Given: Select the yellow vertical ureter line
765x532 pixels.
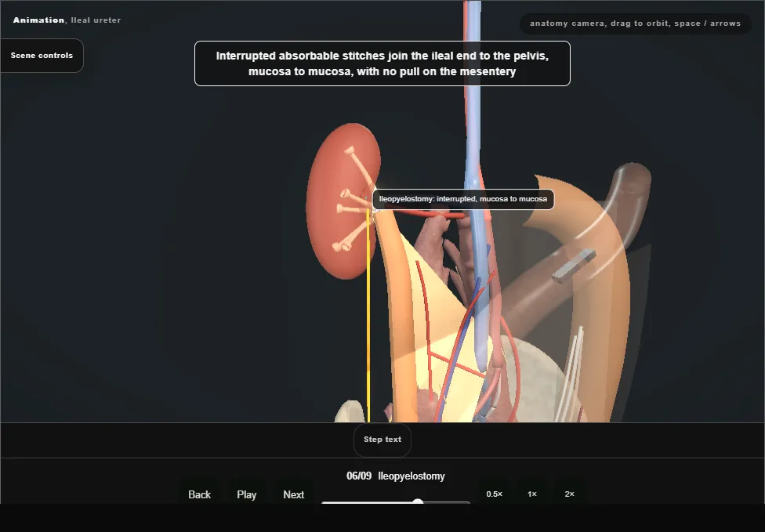Looking at the screenshot, I should click(368, 317).
